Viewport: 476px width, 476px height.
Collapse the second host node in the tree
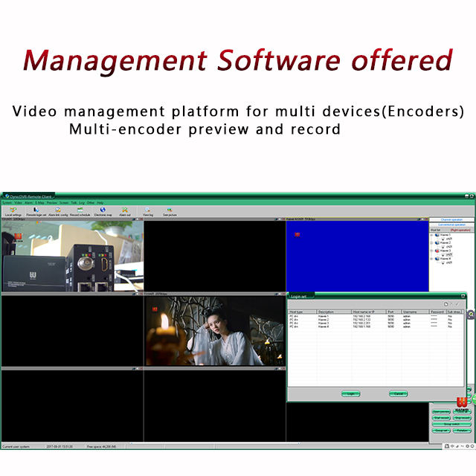coord(432,243)
